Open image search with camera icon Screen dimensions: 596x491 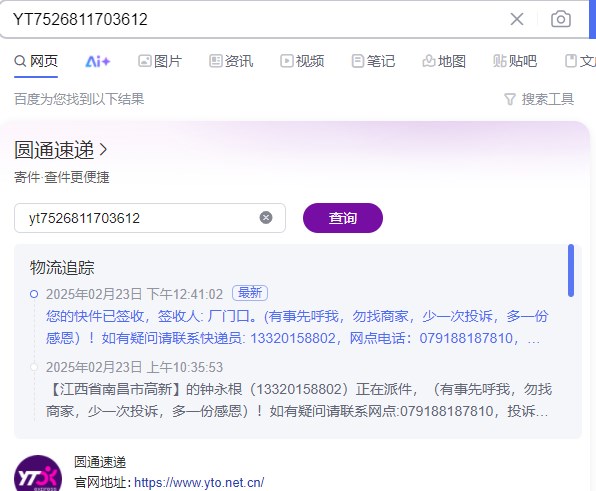[x=561, y=19]
